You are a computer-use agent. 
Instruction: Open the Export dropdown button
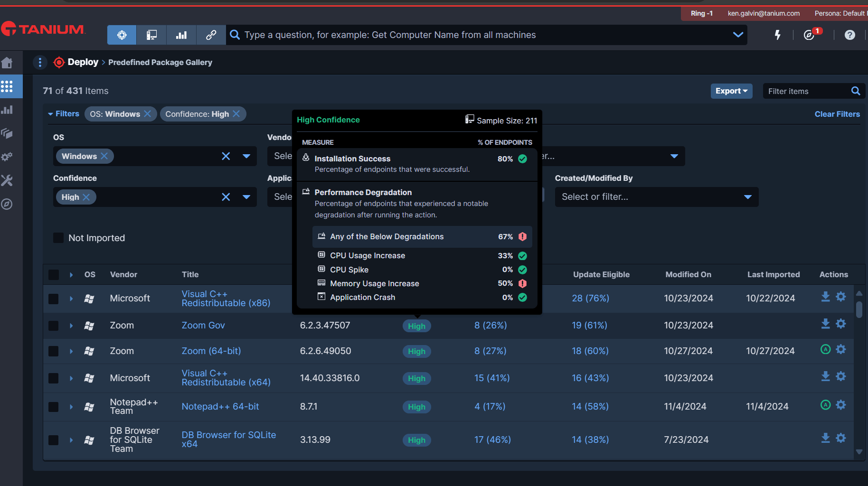click(x=731, y=91)
